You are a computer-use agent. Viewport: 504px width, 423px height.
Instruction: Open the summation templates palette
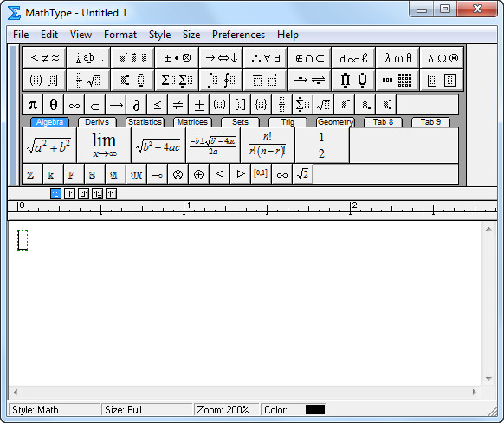(178, 80)
